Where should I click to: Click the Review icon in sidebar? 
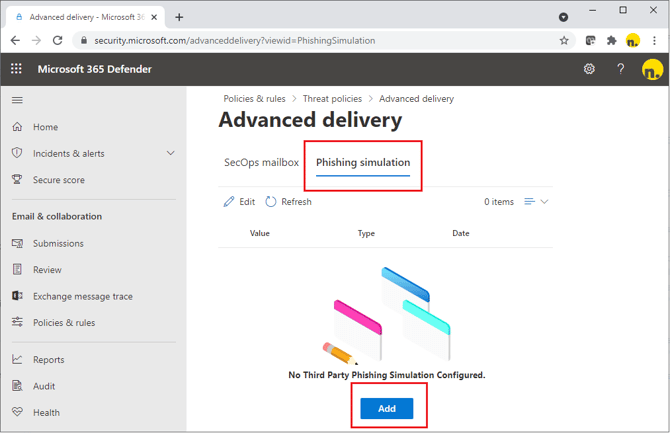[x=17, y=269]
